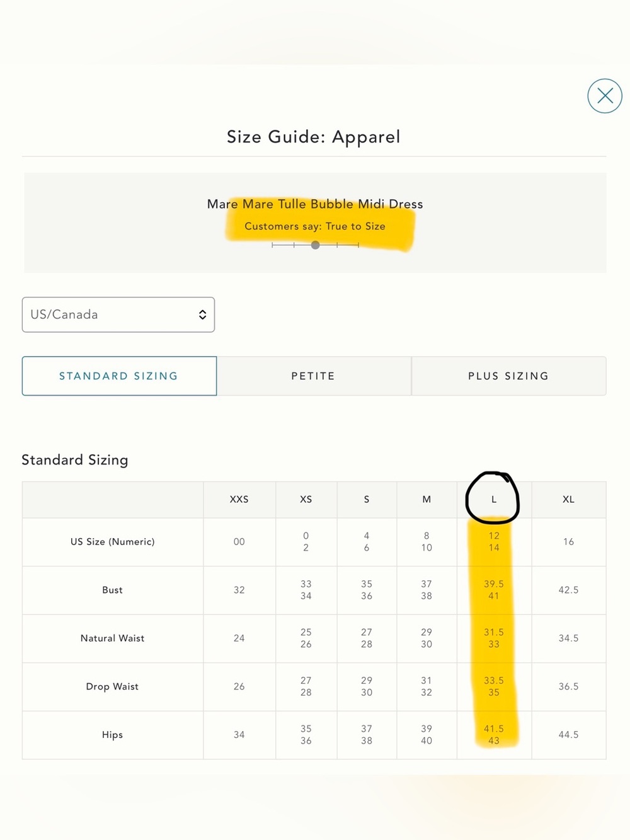
Task: Click the Mare Mare Tulle Bubble Midi Dress title
Action: pos(315,204)
